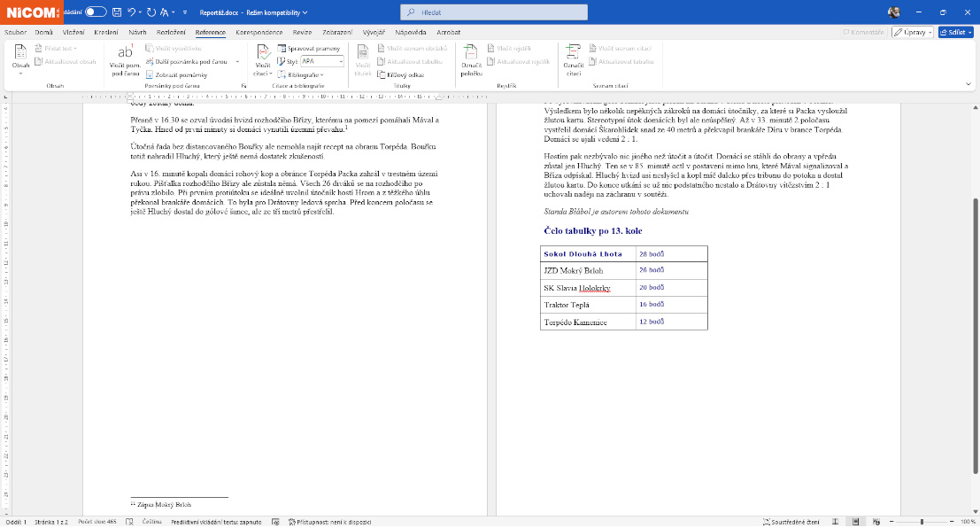This screenshot has width=980, height=528.
Task: Click the Sdílet share button
Action: tap(955, 33)
